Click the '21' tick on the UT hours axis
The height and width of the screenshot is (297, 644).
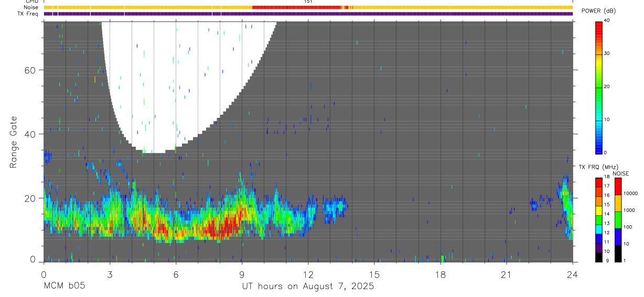point(507,274)
